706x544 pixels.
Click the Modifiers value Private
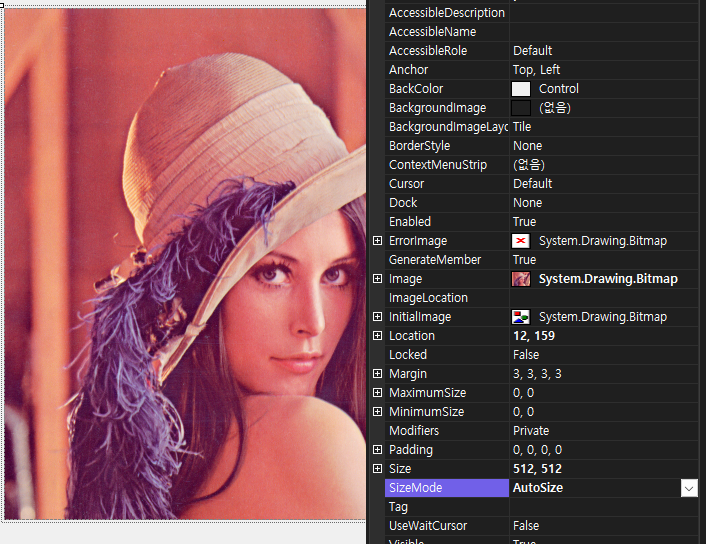click(531, 431)
